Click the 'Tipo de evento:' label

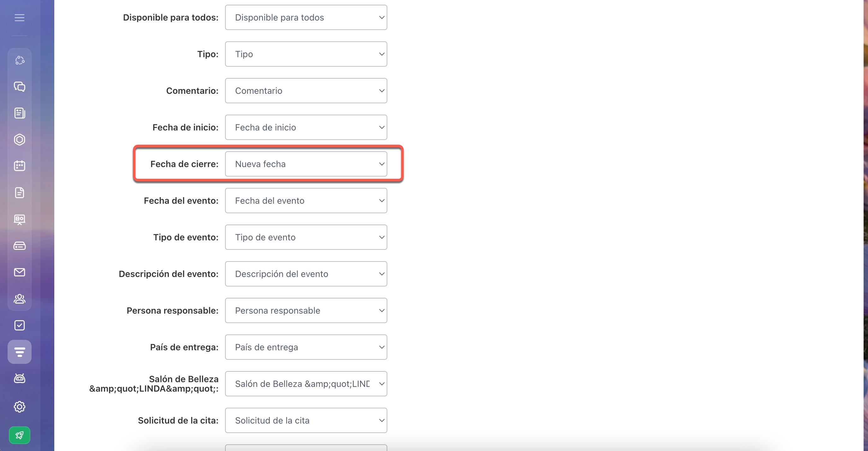click(x=186, y=237)
